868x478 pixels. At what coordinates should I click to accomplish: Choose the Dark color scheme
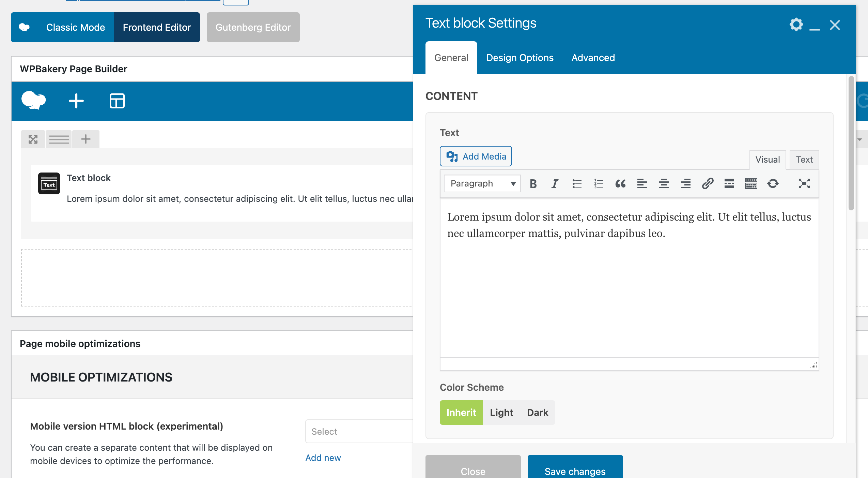538,413
